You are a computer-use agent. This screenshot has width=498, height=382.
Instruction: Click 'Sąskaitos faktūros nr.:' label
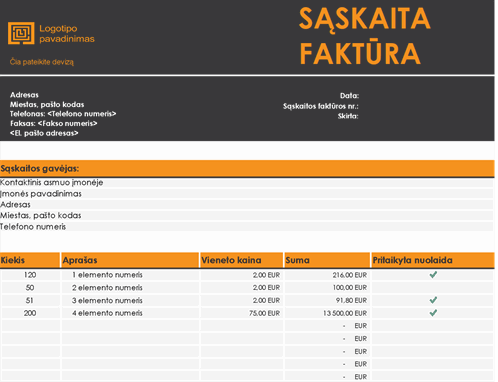click(321, 106)
